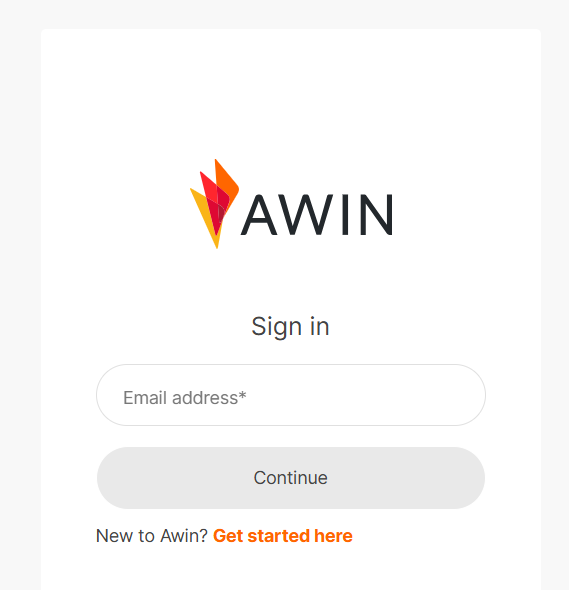This screenshot has width=569, height=590.
Task: Select the empty right end of the email field
Action: 433,395
